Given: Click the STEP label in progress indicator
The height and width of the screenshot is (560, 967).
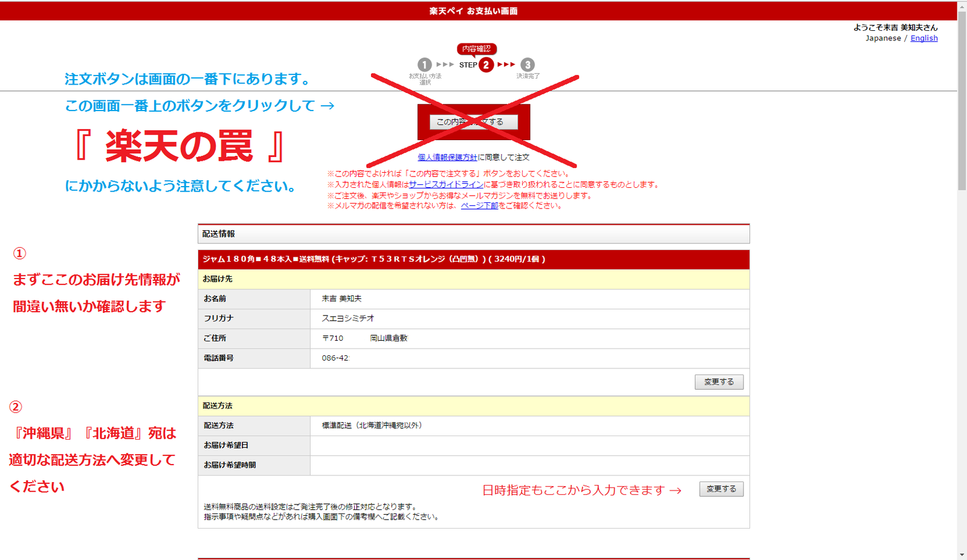Looking at the screenshot, I should [x=468, y=65].
